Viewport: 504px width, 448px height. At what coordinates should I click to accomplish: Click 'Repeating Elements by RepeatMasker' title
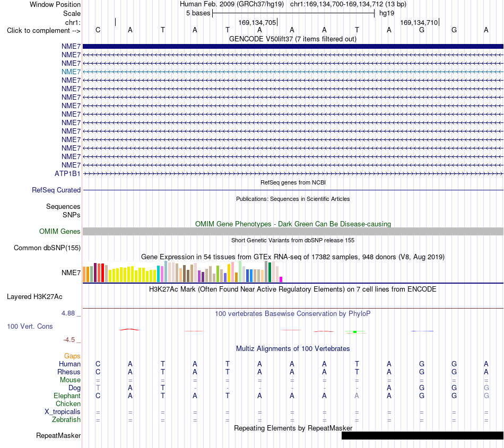point(293,428)
